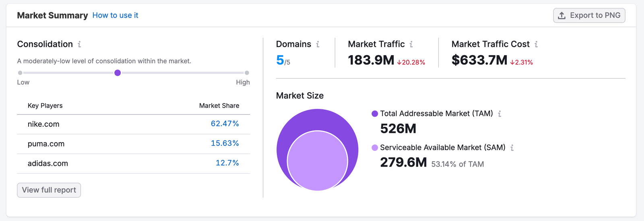Click the inner SAM circle in chart
This screenshot has height=221, width=644.
(317, 161)
